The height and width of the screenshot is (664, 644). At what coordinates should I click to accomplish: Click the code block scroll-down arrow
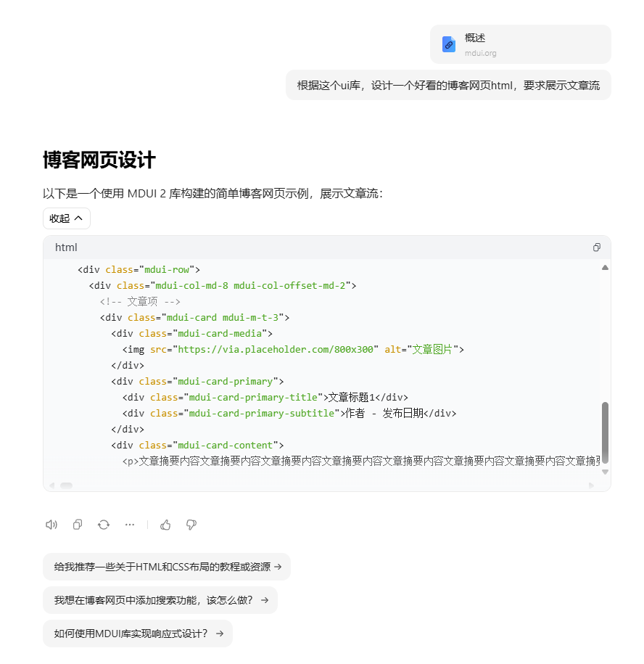(605, 472)
